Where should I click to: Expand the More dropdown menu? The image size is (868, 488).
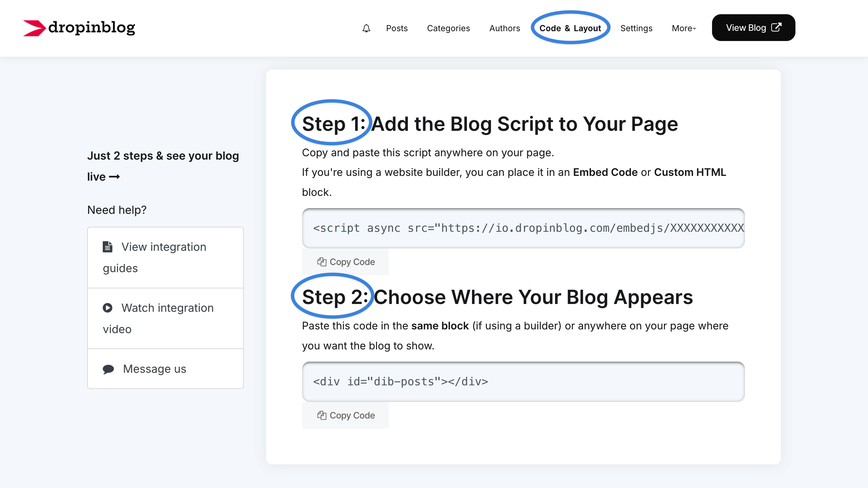[x=684, y=28]
